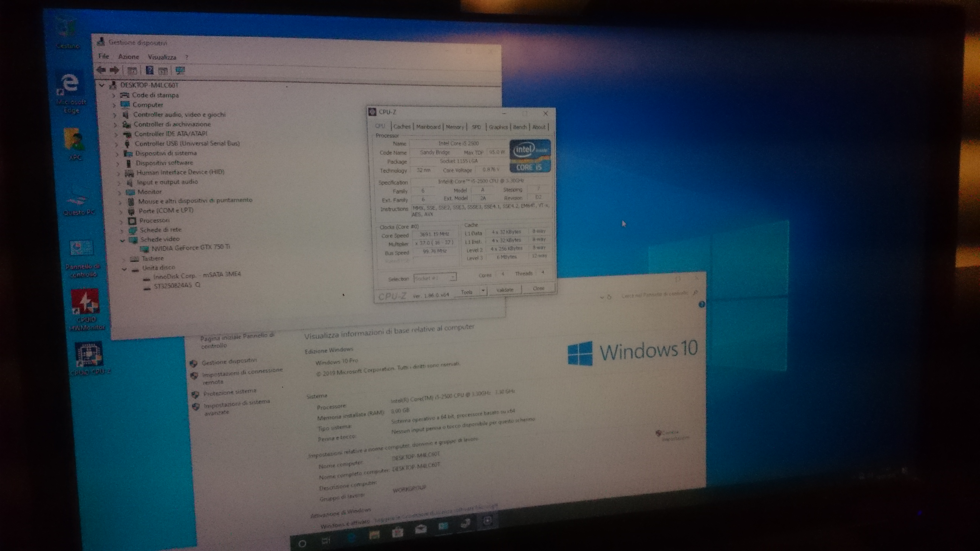This screenshot has height=551, width=980.
Task: Open the Azione menu
Action: [x=129, y=57]
